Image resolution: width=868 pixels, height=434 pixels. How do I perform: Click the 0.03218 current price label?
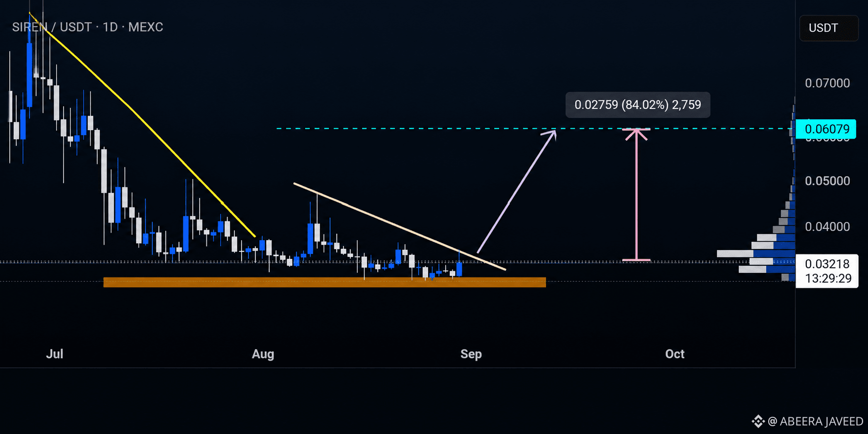pos(827,264)
